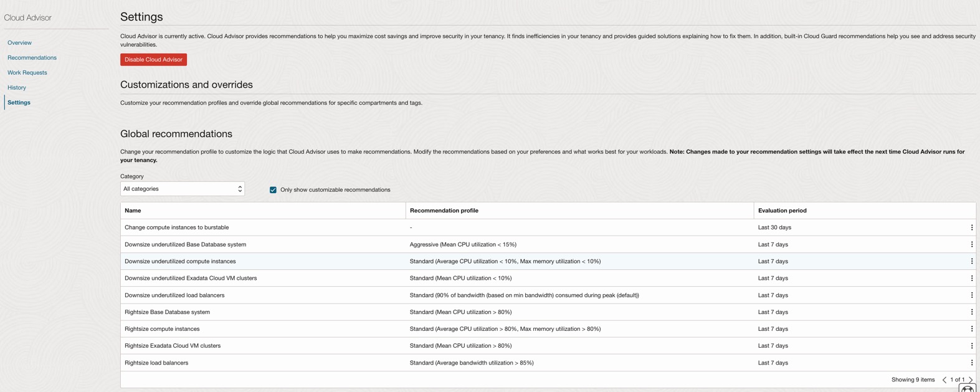
Task: Open actions menu for Downsize underutilized load balancers
Action: pyautogui.click(x=971, y=295)
